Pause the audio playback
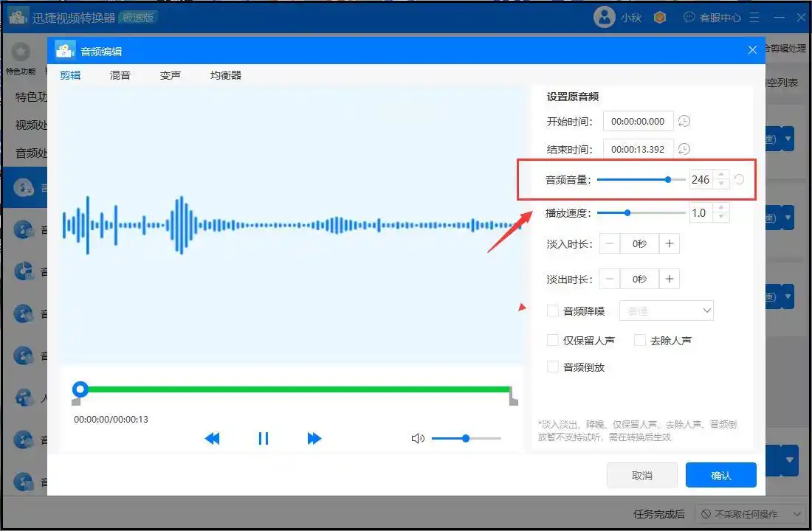 click(264, 439)
